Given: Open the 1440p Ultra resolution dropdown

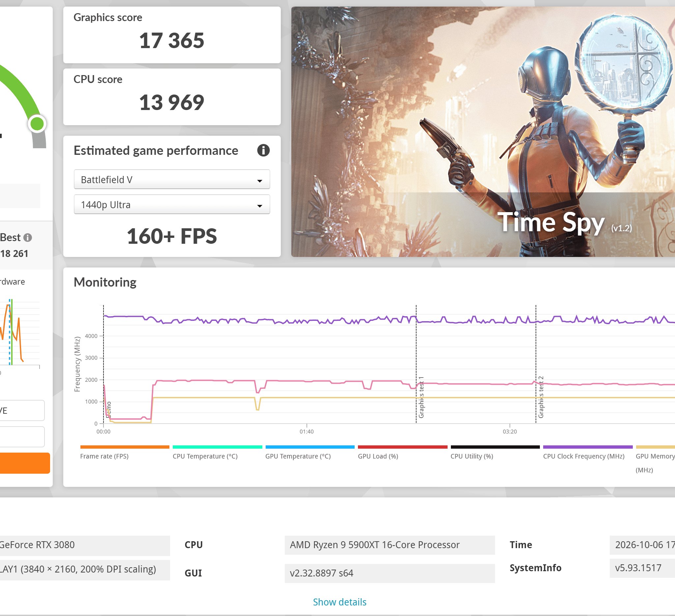Looking at the screenshot, I should tap(172, 205).
